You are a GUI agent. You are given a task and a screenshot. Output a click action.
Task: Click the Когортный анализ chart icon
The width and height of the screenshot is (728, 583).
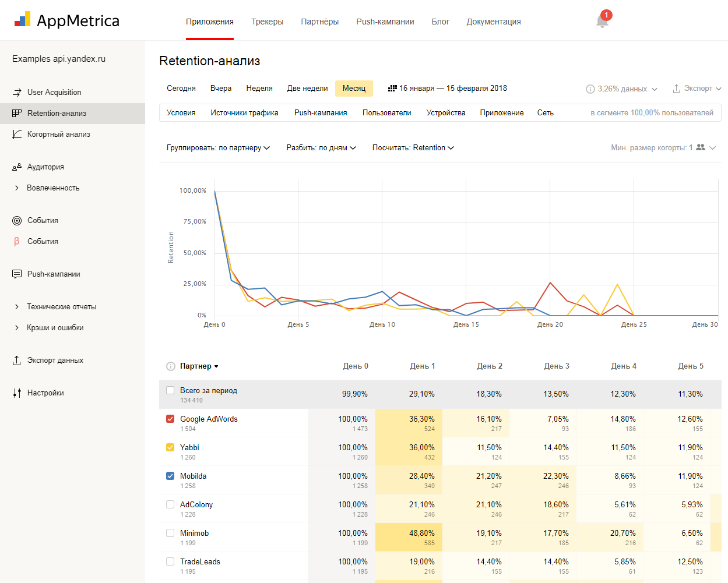point(17,134)
